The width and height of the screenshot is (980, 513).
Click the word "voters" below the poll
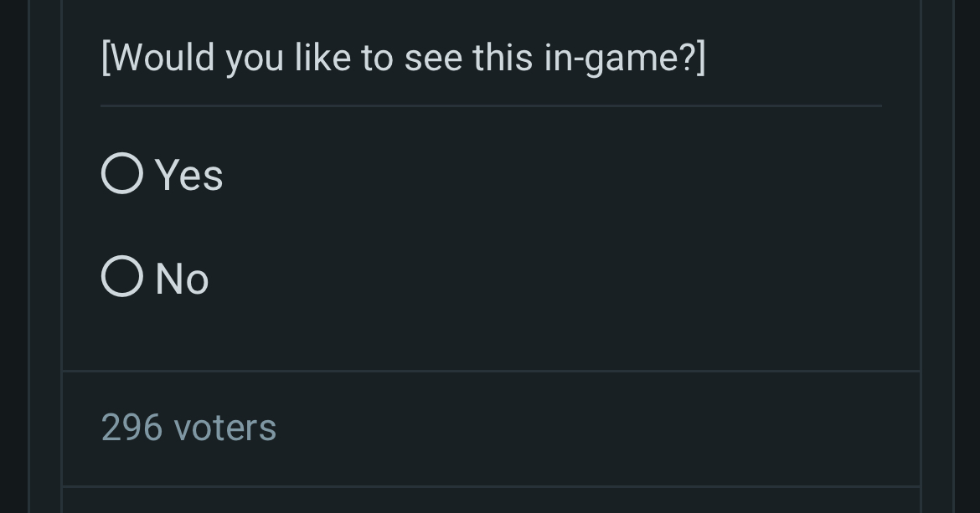coord(224,428)
